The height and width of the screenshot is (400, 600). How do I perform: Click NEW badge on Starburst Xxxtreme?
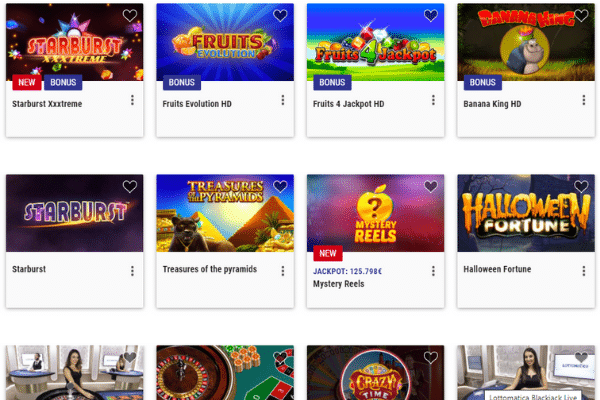[27, 82]
